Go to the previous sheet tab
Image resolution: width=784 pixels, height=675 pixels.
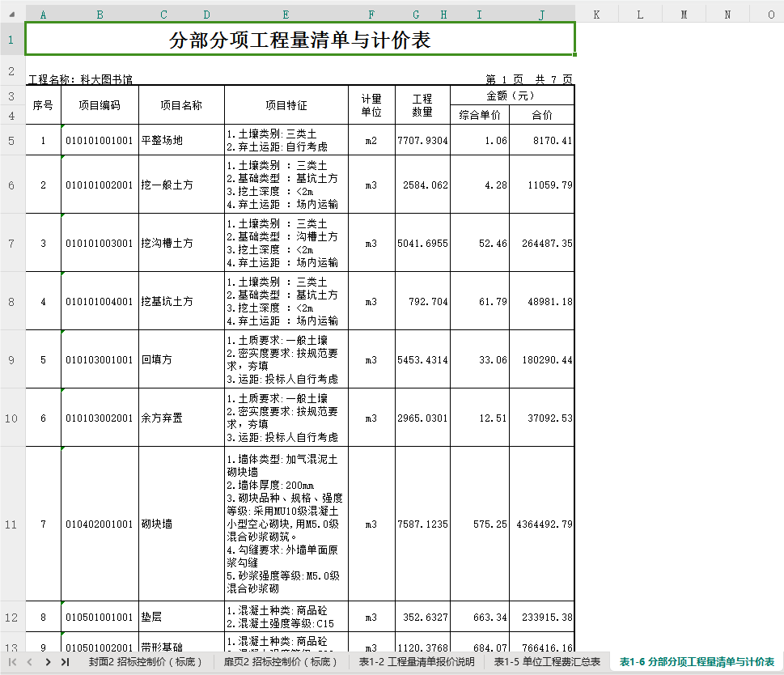click(x=30, y=662)
